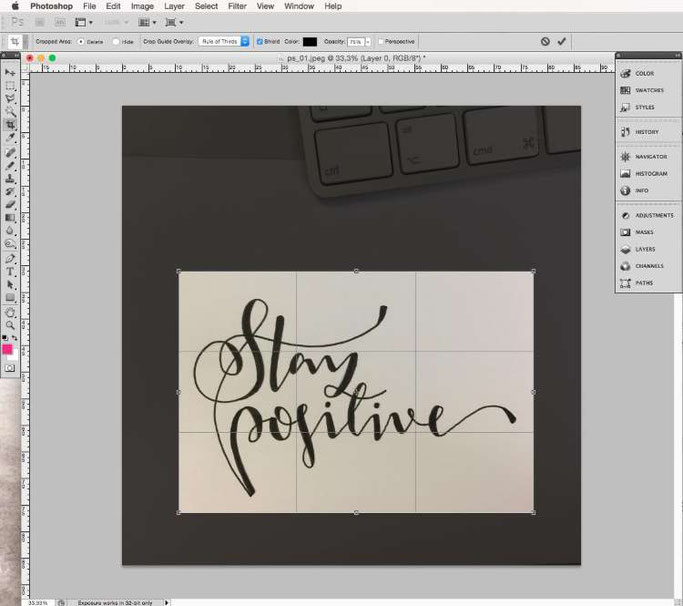Open the Info panel

click(x=634, y=191)
